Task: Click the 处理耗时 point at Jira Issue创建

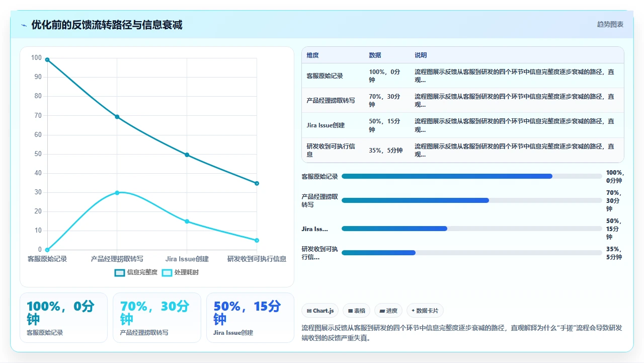Action: tap(187, 222)
